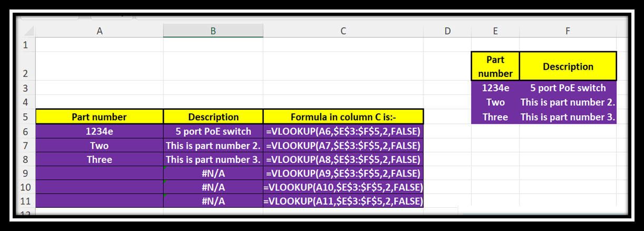The width and height of the screenshot is (644, 231).
Task: Select column B header
Action: click(x=213, y=31)
